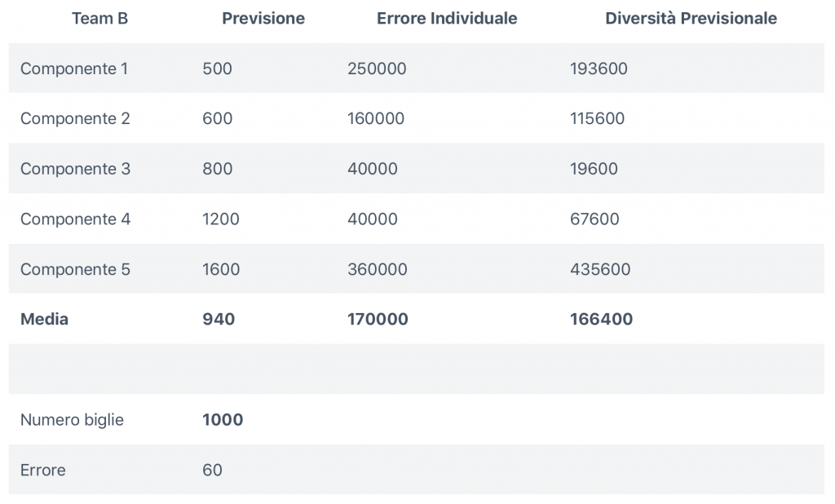Click the average individual error 170000
This screenshot has height=504, width=835.
[378, 320]
